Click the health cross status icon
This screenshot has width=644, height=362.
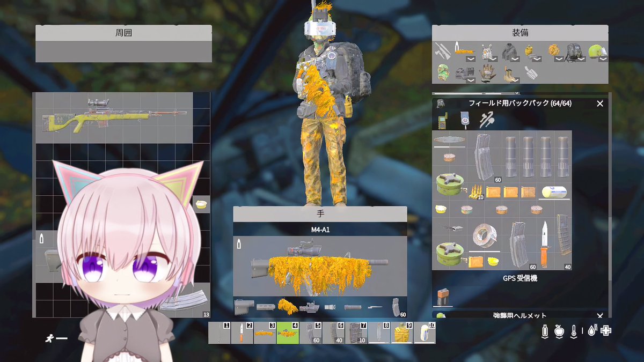606,330
